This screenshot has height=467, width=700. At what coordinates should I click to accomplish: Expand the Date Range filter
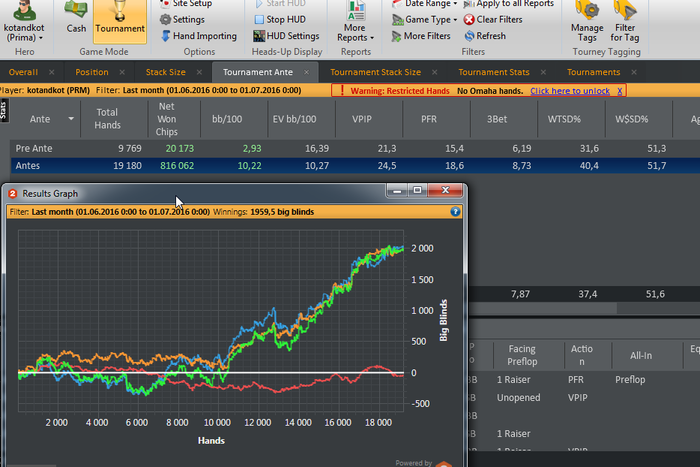(x=425, y=4)
